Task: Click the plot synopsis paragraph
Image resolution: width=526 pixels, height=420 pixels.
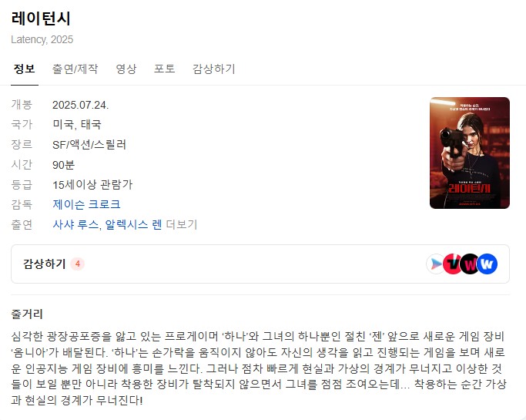Action: coord(259,368)
